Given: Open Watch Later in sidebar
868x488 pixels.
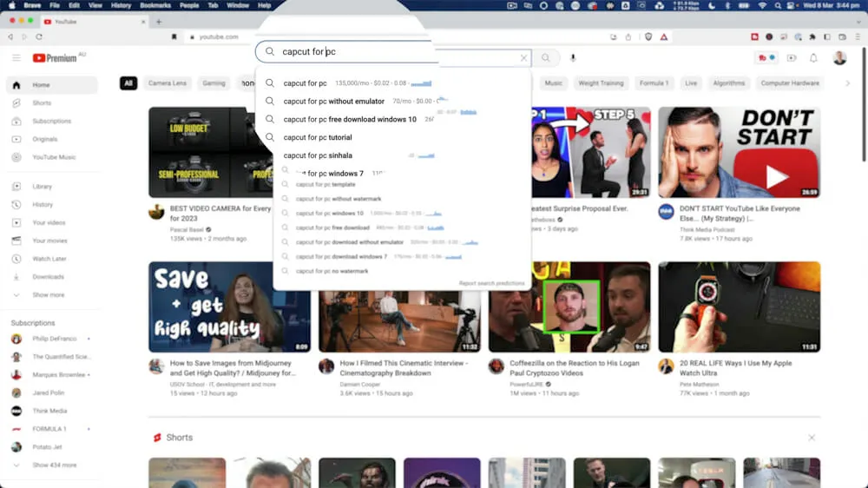Looking at the screenshot, I should coord(48,259).
